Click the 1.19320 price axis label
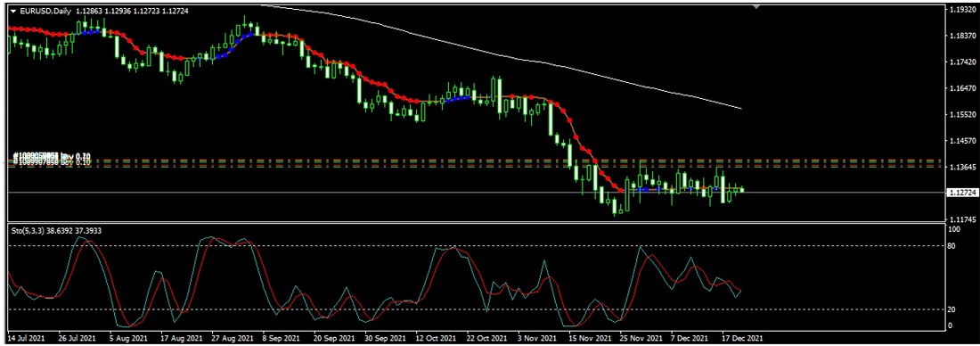 [x=962, y=10]
